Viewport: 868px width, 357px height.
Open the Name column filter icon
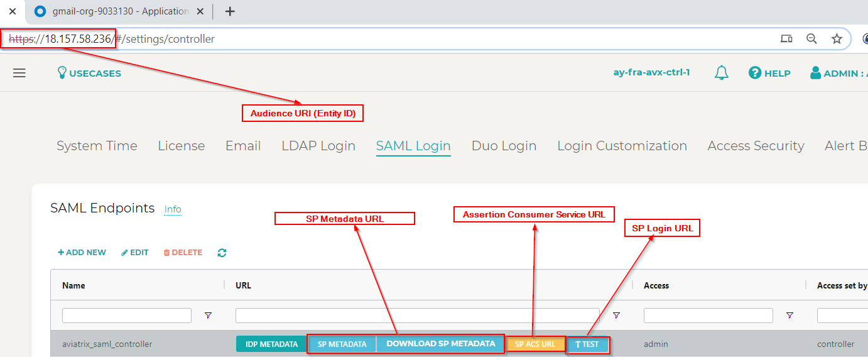point(208,316)
